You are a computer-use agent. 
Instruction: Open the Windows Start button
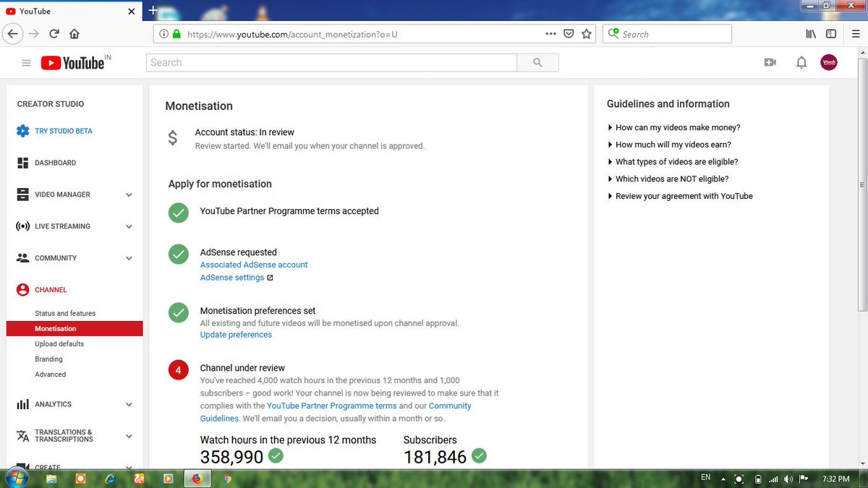point(16,478)
